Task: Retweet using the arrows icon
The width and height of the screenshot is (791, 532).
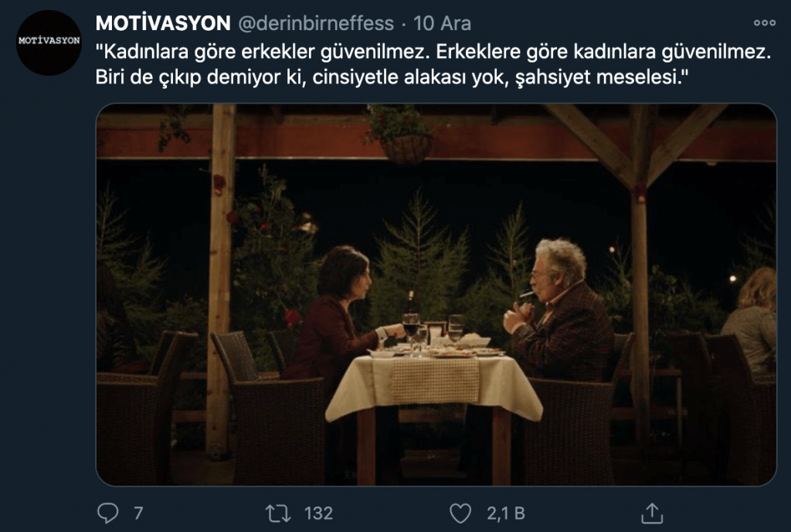Action: click(278, 513)
